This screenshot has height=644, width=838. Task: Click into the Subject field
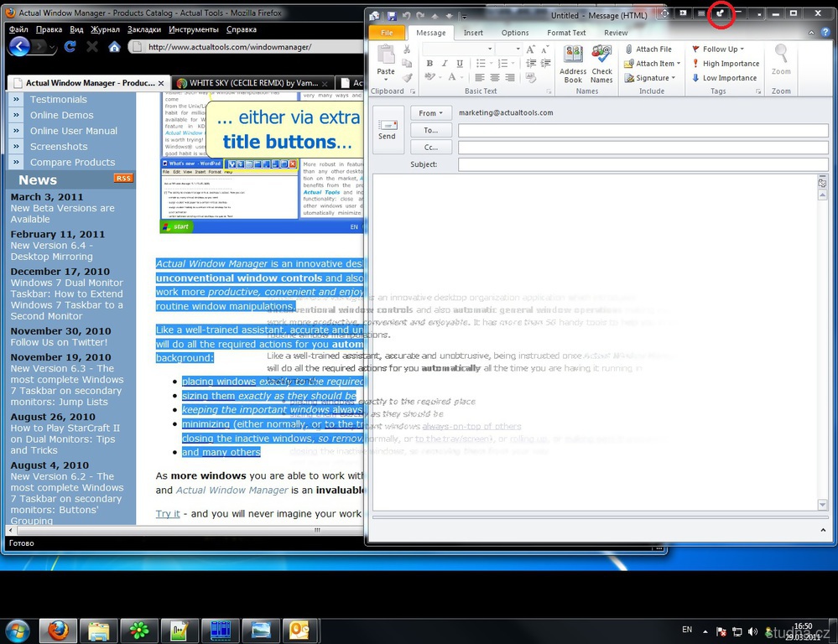pyautogui.click(x=643, y=164)
